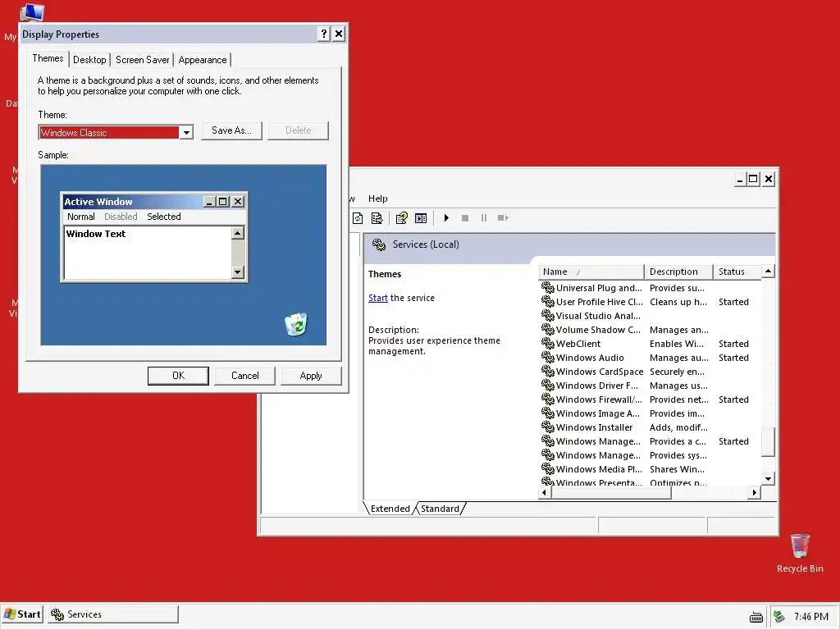The image size is (840, 630).
Task: Click the gear icon beside Volume Shadow Copy
Action: tap(547, 329)
